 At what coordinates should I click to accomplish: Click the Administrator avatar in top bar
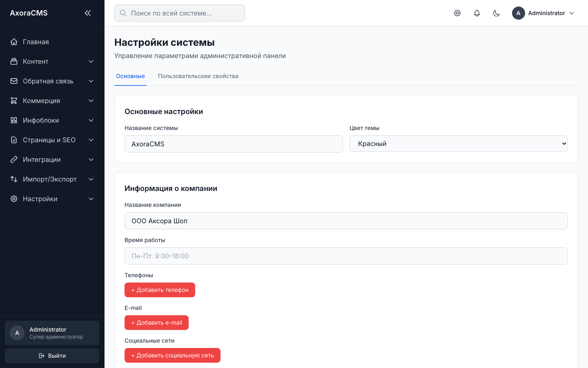click(519, 13)
